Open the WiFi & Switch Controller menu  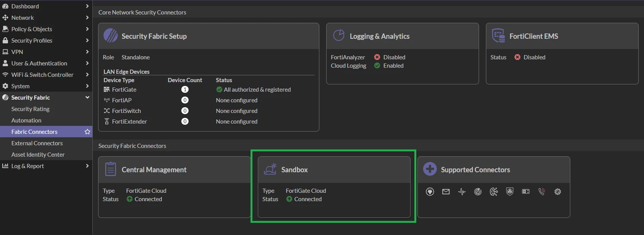[x=46, y=75]
